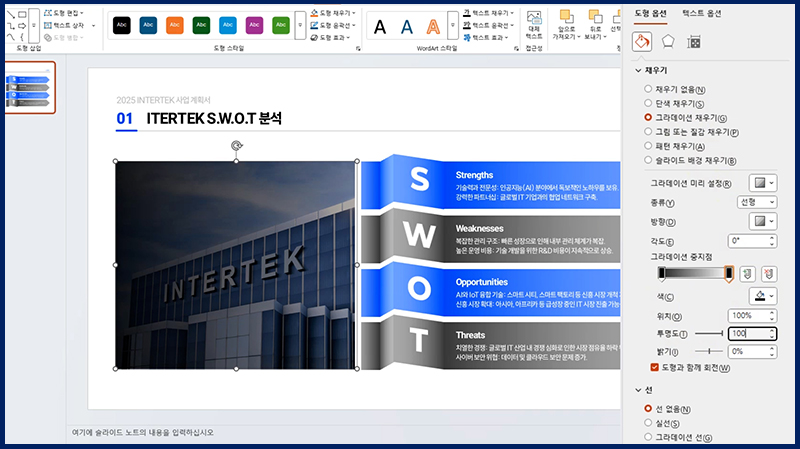Switch to 도형 옵션 tab
This screenshot has height=449, width=800.
[x=651, y=13]
